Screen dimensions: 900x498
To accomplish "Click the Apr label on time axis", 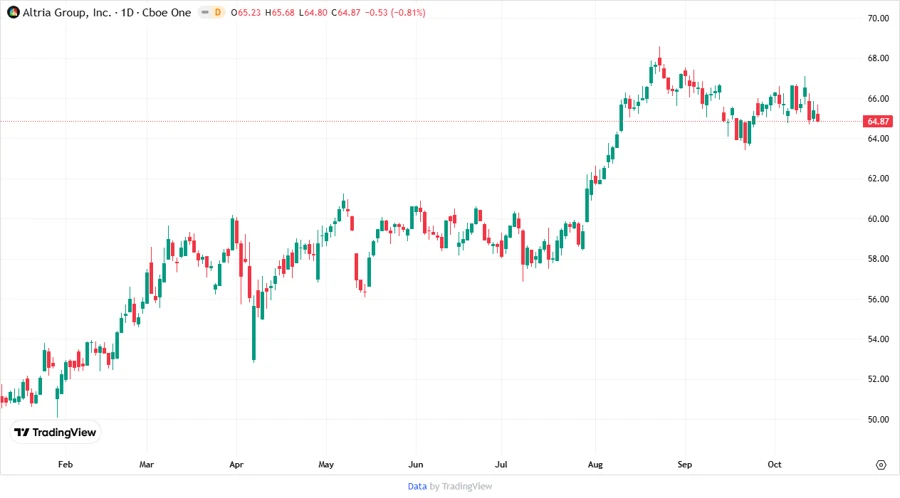I will (x=236, y=464).
